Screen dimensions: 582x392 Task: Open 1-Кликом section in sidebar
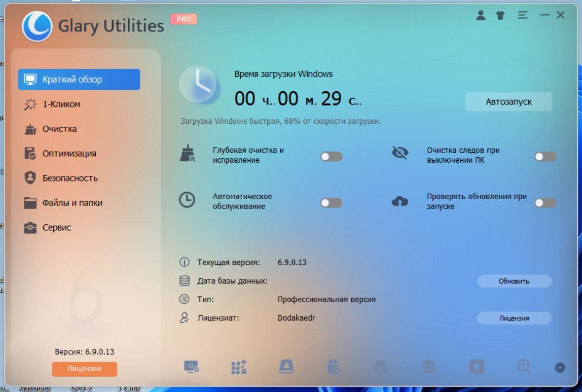pyautogui.click(x=79, y=105)
